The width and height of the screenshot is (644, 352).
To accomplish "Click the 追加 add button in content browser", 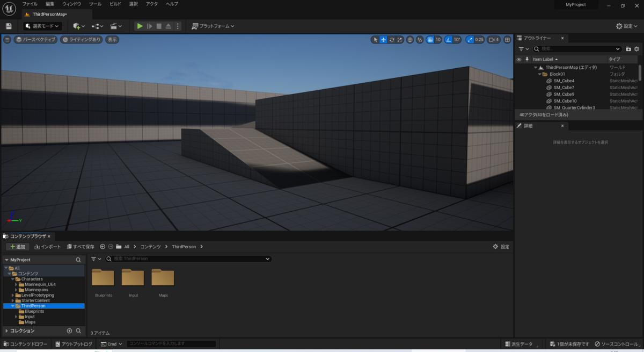I will (18, 247).
